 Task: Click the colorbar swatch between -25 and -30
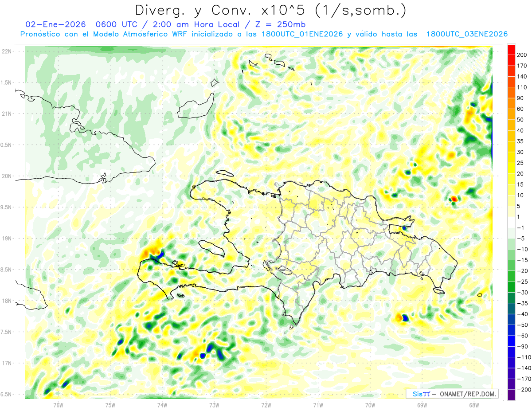click(511, 287)
